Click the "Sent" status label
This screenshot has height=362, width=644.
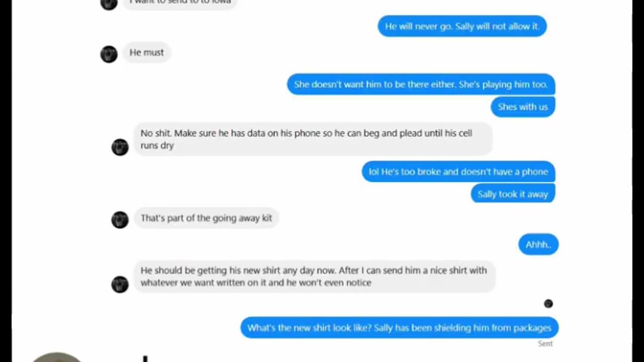545,344
